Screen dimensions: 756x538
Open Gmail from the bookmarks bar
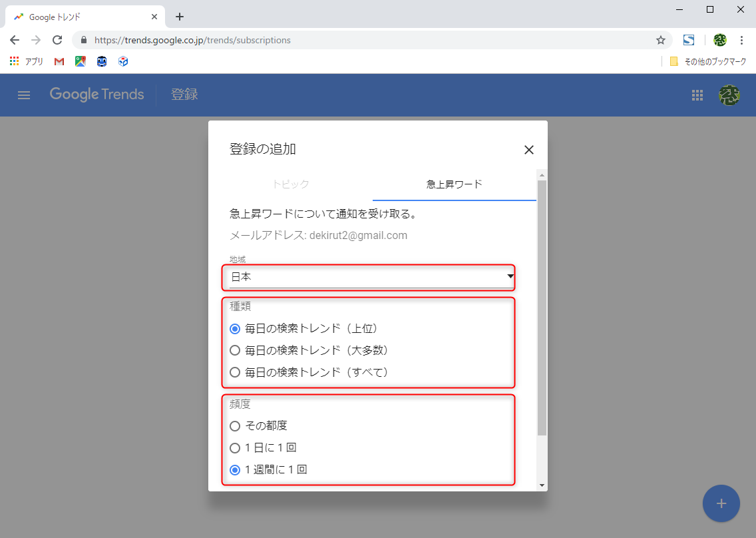pos(59,61)
